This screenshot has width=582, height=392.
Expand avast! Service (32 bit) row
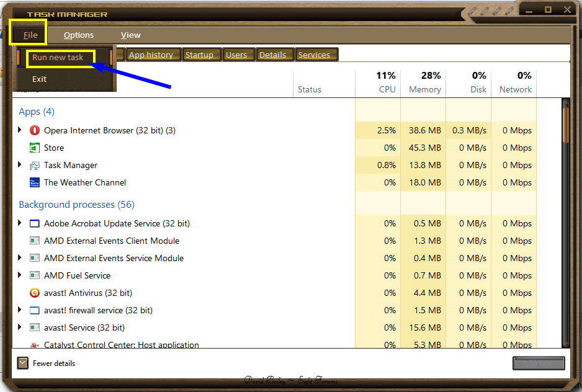[20, 327]
